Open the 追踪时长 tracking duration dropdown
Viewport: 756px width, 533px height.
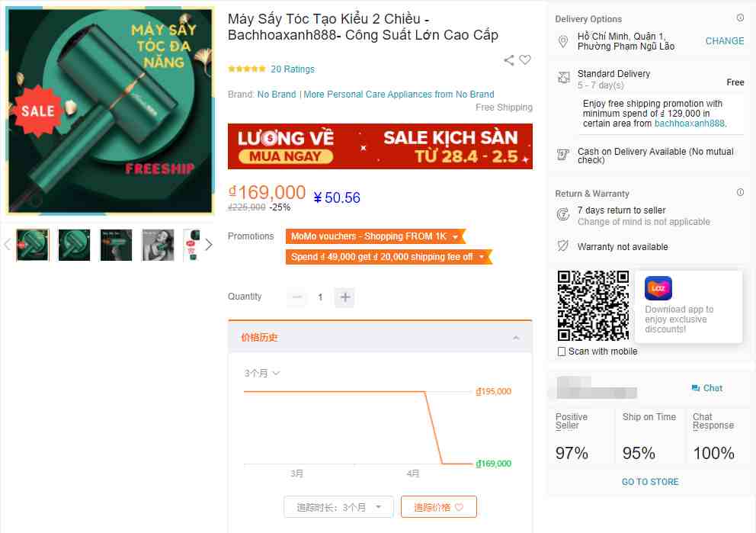coord(338,507)
